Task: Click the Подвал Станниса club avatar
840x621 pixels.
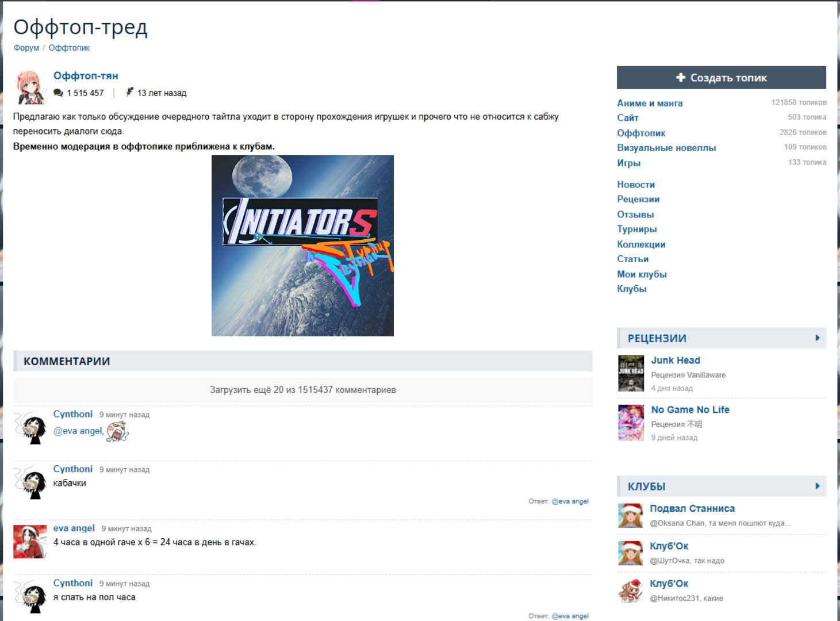Action: 630,516
